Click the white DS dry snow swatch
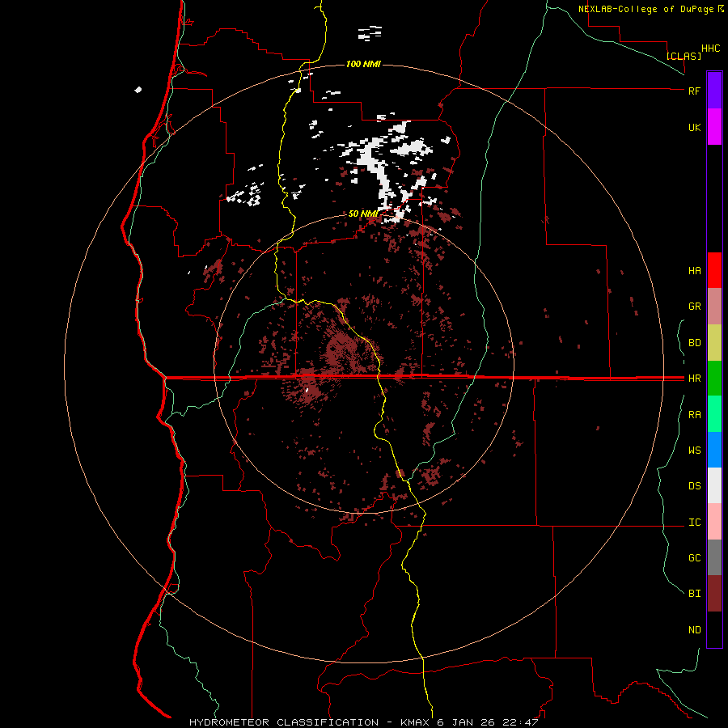 [714, 485]
